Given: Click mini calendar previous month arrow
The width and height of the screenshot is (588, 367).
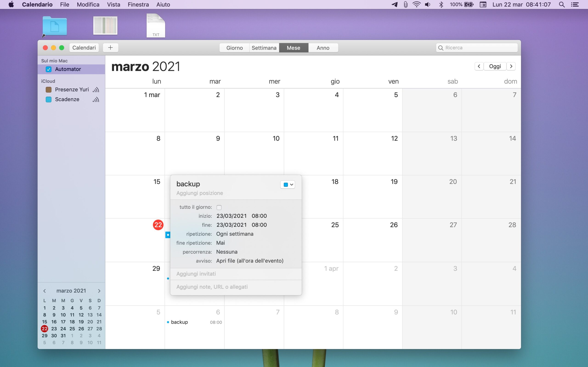Looking at the screenshot, I should [x=45, y=291].
